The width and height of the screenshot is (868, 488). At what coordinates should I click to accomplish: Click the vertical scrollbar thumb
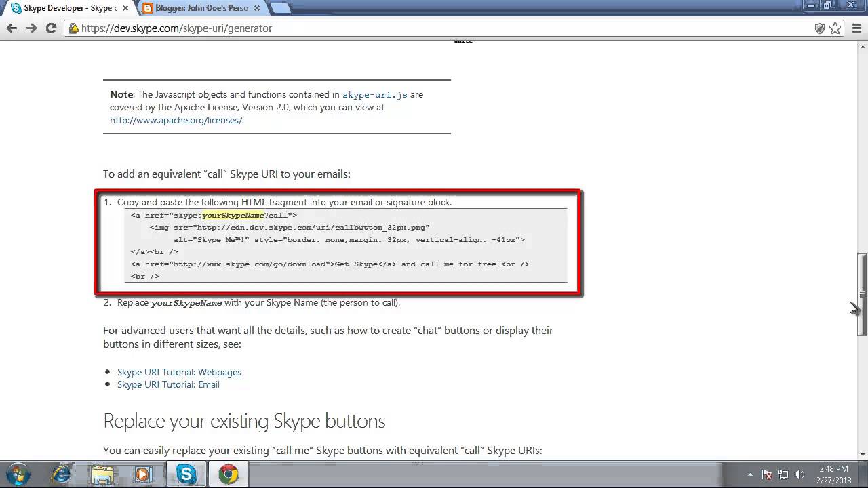point(863,295)
